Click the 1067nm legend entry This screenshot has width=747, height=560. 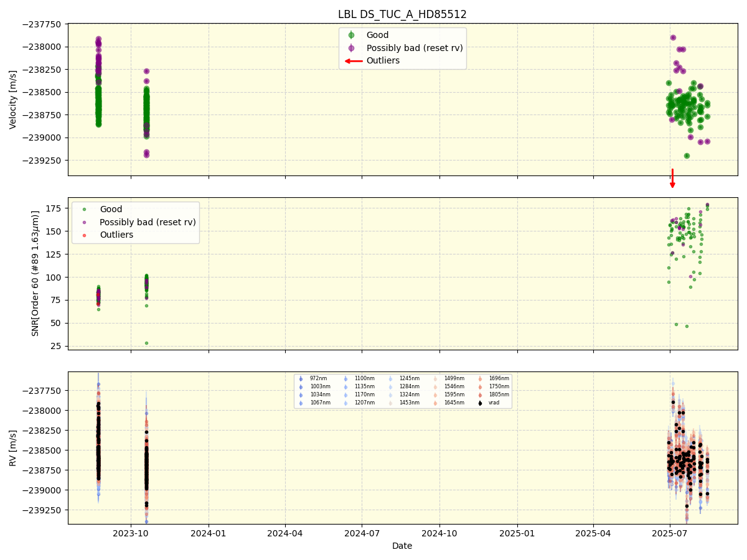coord(320,403)
